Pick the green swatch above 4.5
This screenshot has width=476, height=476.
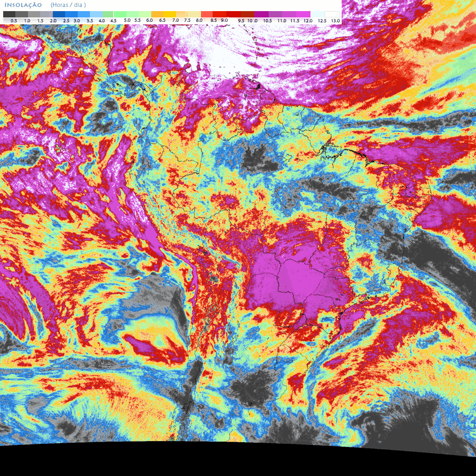pos(108,14)
